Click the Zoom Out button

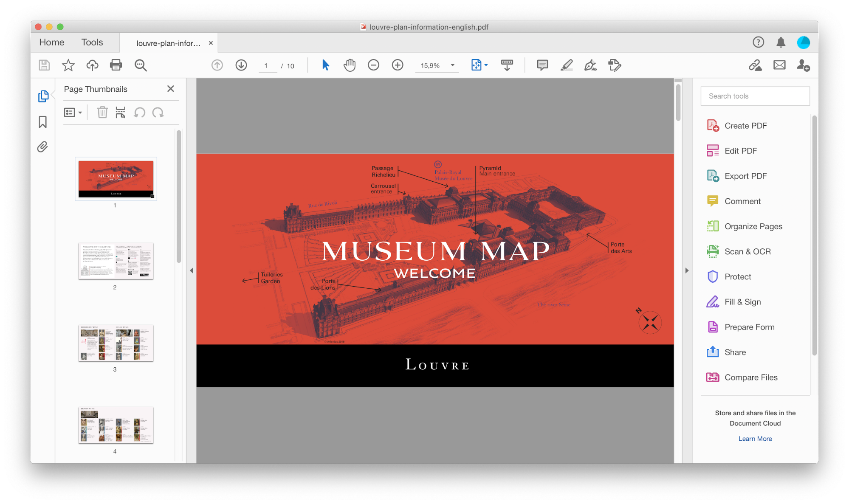373,65
